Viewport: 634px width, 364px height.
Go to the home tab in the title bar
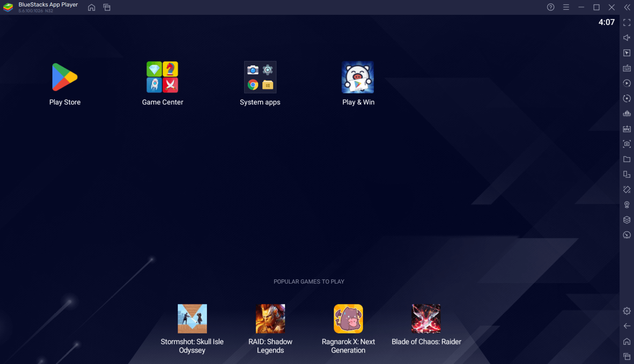pos(91,7)
